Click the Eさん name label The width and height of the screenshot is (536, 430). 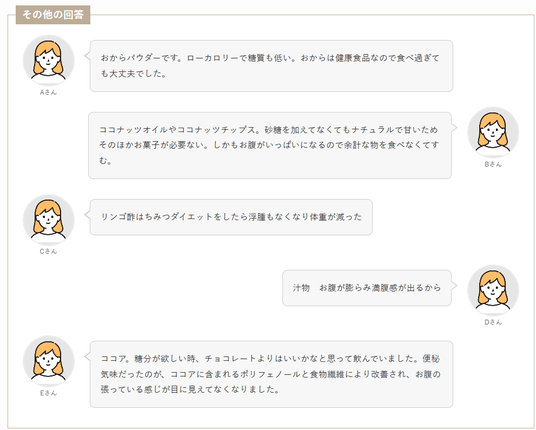(49, 393)
